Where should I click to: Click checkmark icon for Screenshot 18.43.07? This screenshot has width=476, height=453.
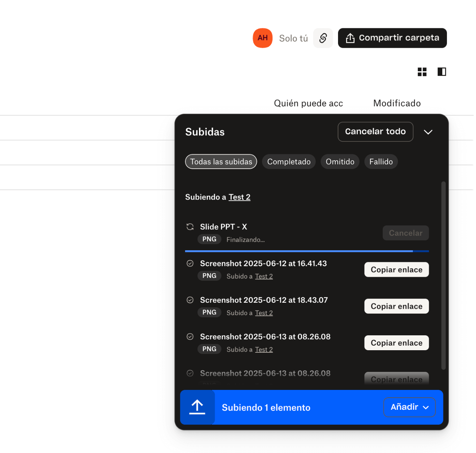(x=190, y=300)
